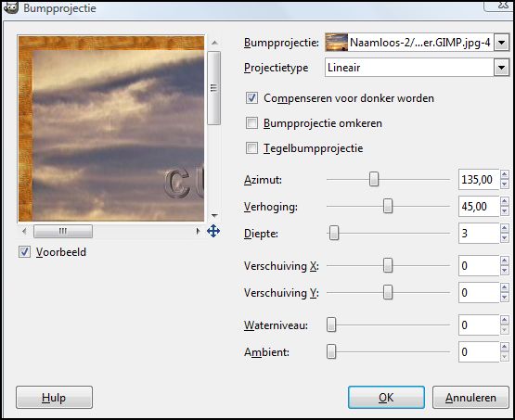Click the preview navigation cross-arrow icon

(x=213, y=231)
